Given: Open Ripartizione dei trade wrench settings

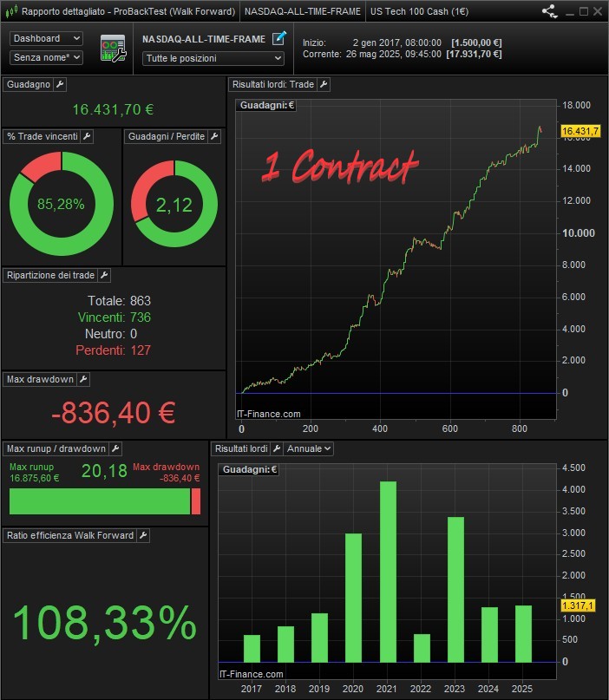Looking at the screenshot, I should 104,275.
